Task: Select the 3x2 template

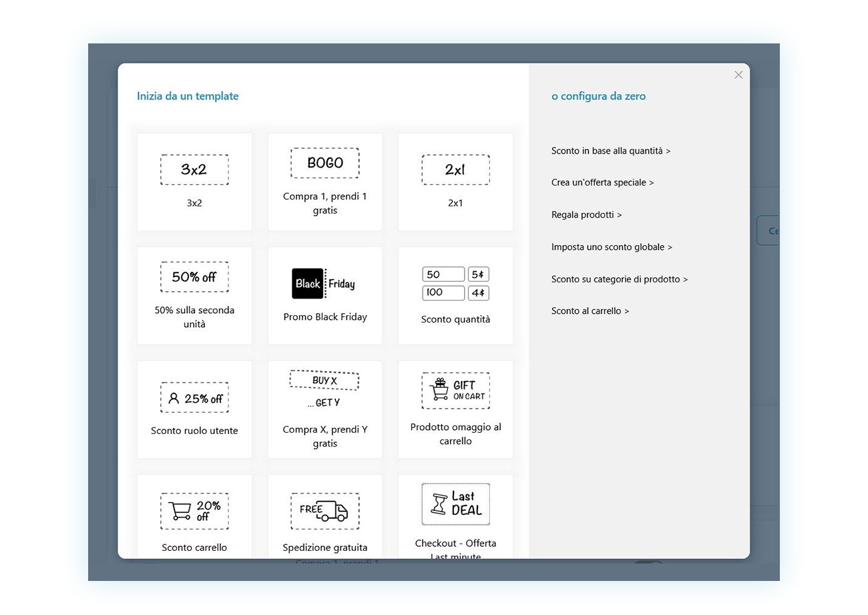Action: click(x=194, y=181)
